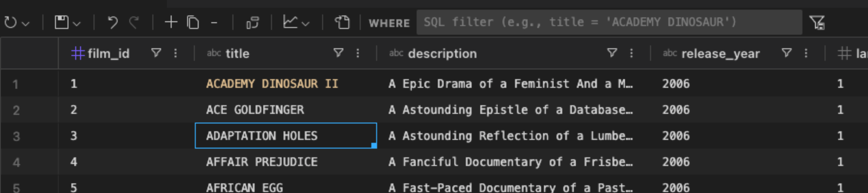Delete row with the minus icon
This screenshot has height=193, width=868.
click(214, 23)
